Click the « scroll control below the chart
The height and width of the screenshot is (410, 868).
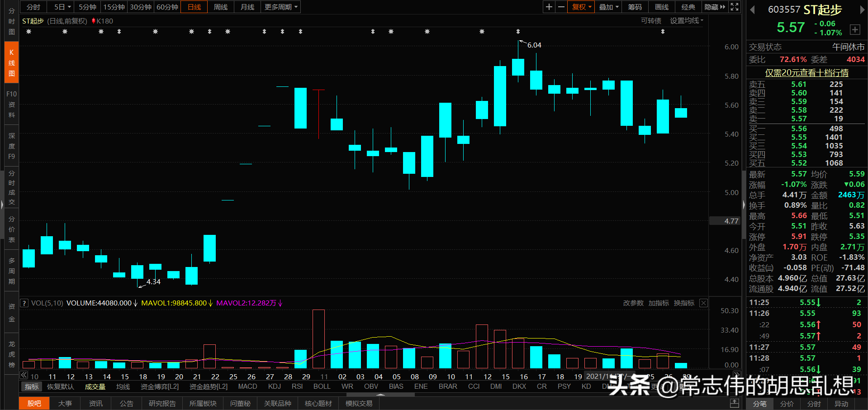point(23,375)
